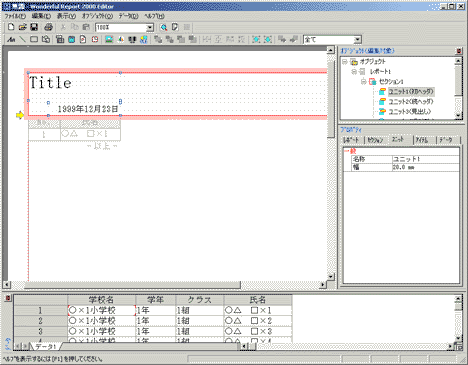Open the 100% zoom dropdown
The height and width of the screenshot is (365, 468).
coord(150,28)
